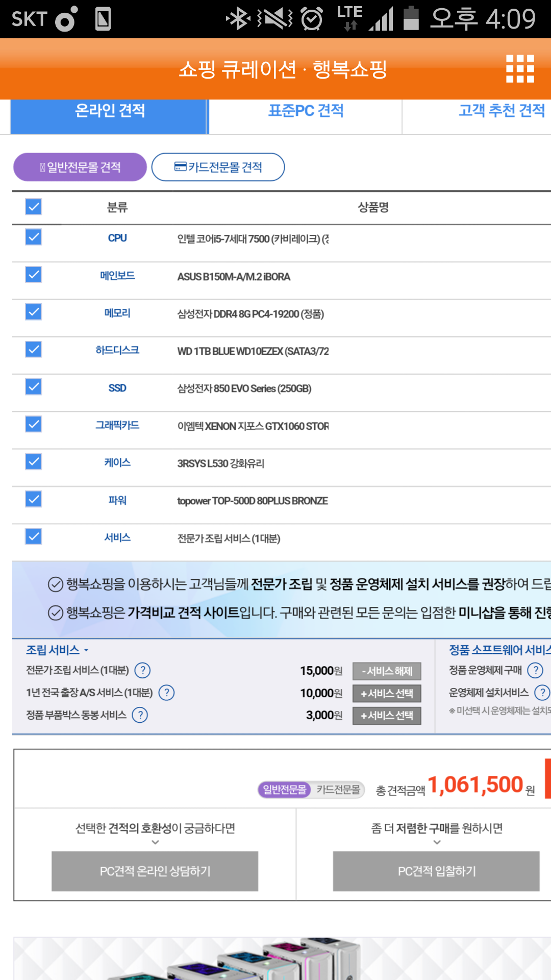Open the 케이스 category link
The width and height of the screenshot is (551, 980).
(x=117, y=462)
